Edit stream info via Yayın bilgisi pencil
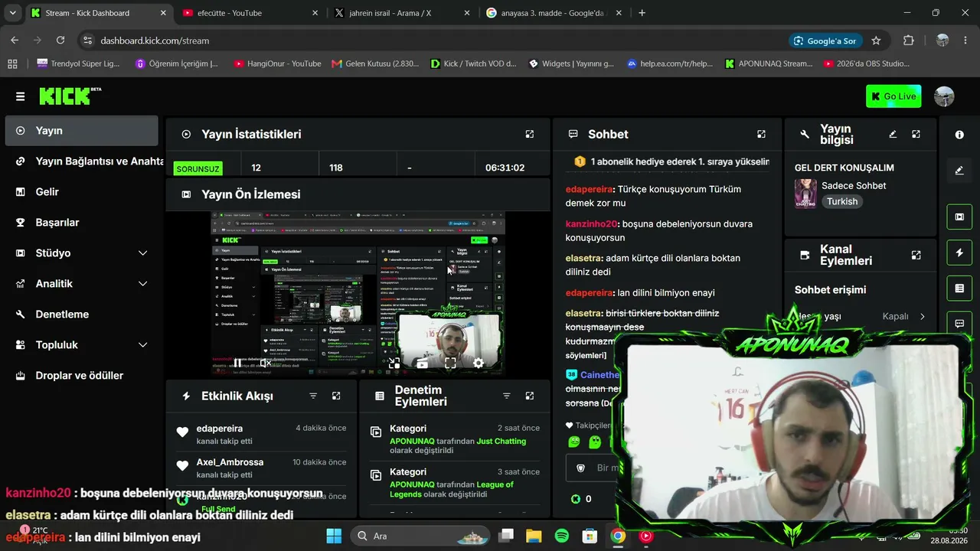 click(x=893, y=134)
